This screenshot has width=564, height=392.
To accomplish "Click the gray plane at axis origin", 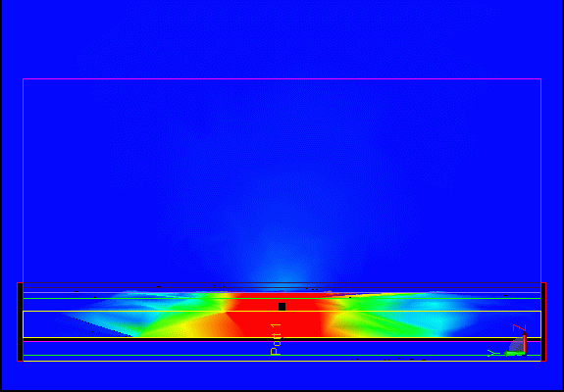I will pos(515,345).
